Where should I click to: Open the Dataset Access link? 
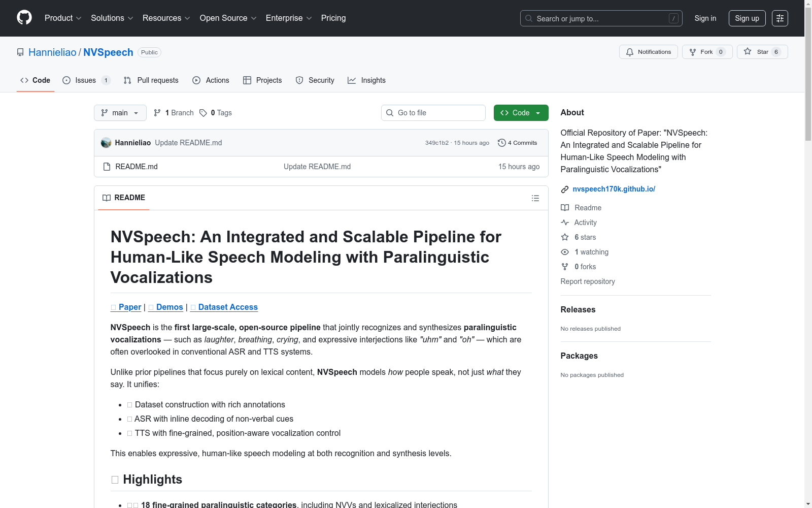tap(224, 307)
